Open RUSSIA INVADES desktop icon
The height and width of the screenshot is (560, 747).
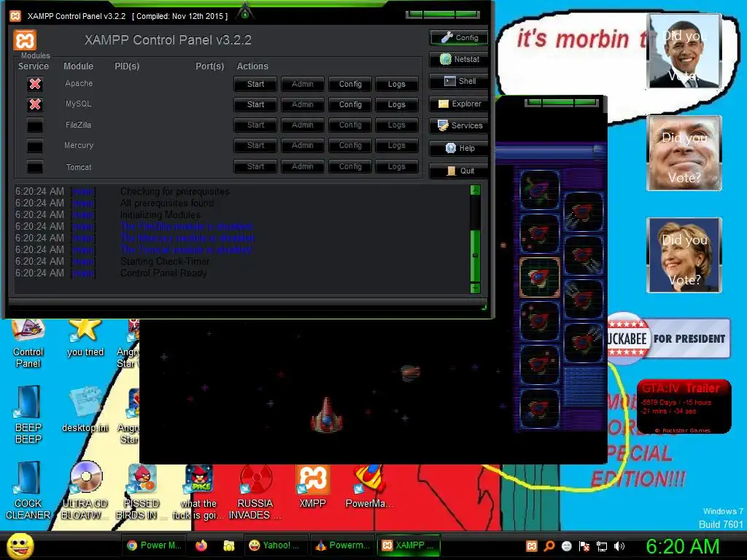pyautogui.click(x=255, y=491)
